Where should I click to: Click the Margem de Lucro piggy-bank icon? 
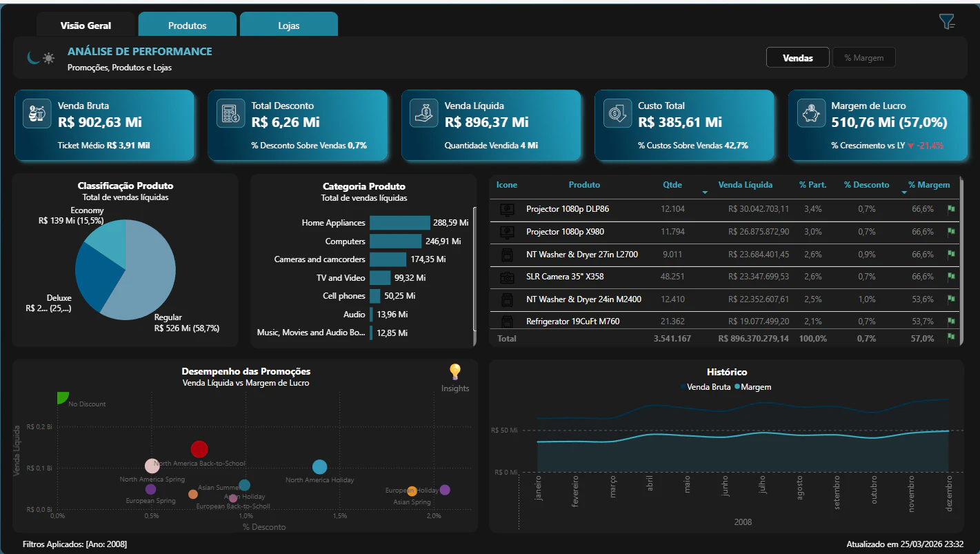click(x=811, y=114)
